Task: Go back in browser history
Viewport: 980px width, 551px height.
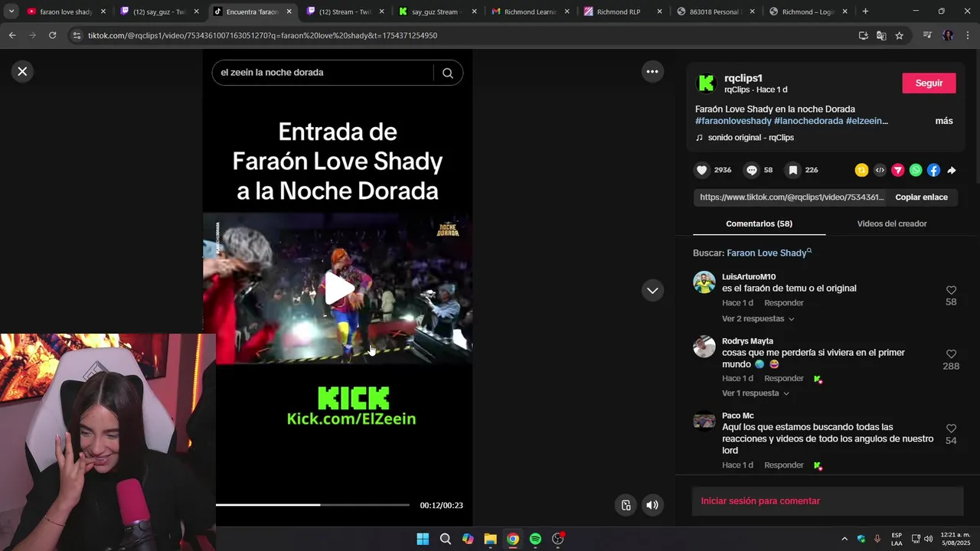Action: [x=12, y=35]
